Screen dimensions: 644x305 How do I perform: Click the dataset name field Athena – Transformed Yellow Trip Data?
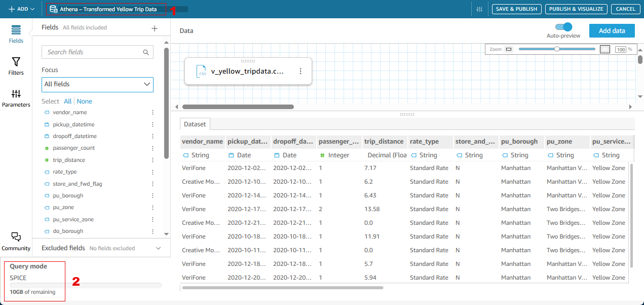coord(106,9)
